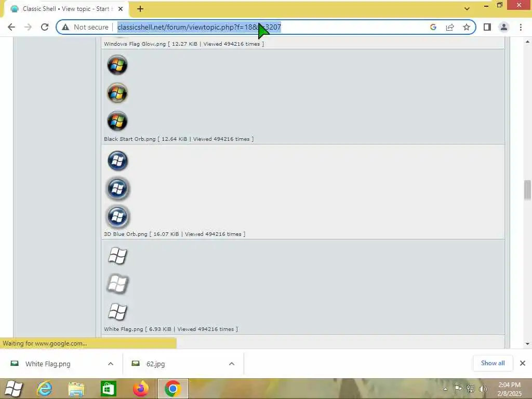Close the Classic Shell View topic tab

[x=121, y=9]
